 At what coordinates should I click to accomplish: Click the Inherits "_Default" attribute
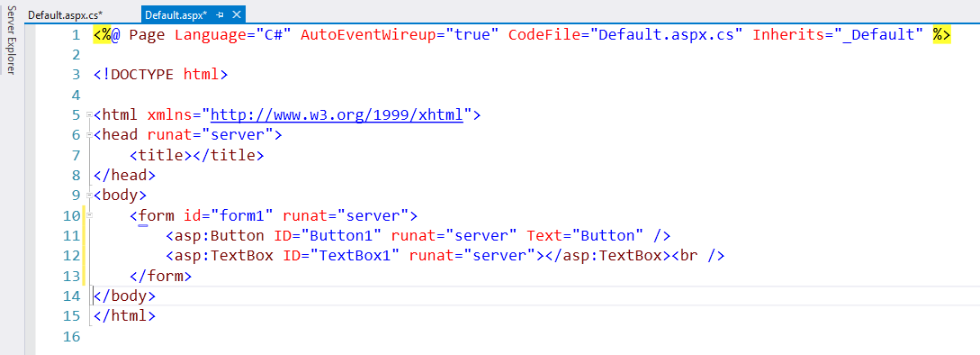(x=838, y=35)
